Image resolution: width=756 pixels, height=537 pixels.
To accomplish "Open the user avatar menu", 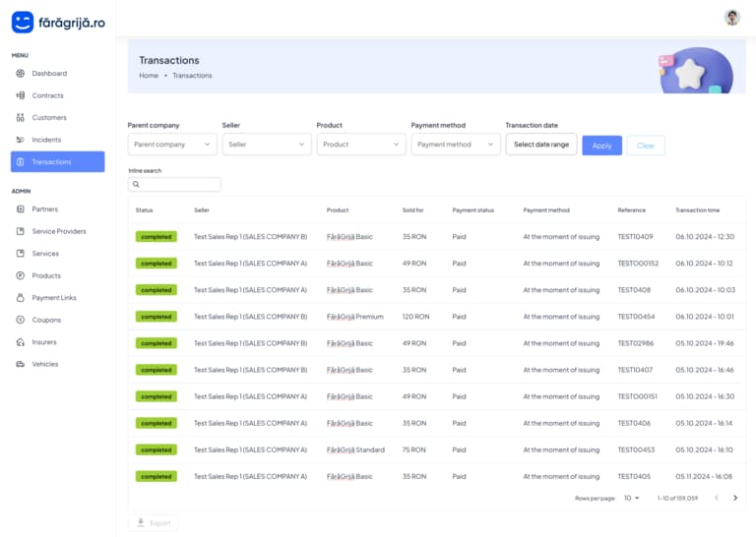I will (732, 18).
